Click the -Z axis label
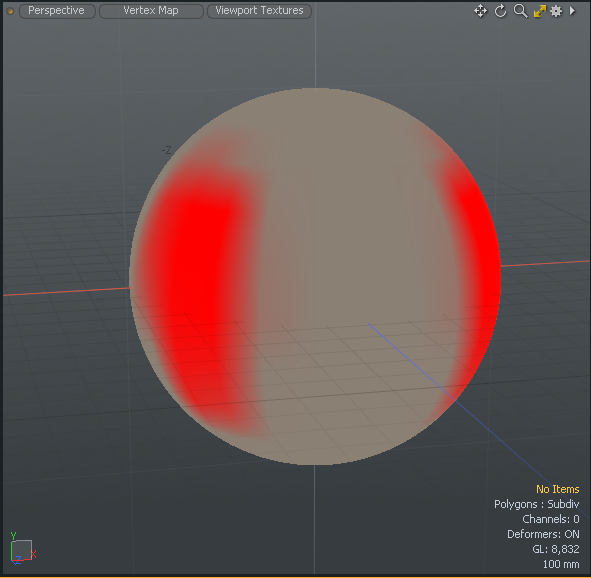 (166, 150)
